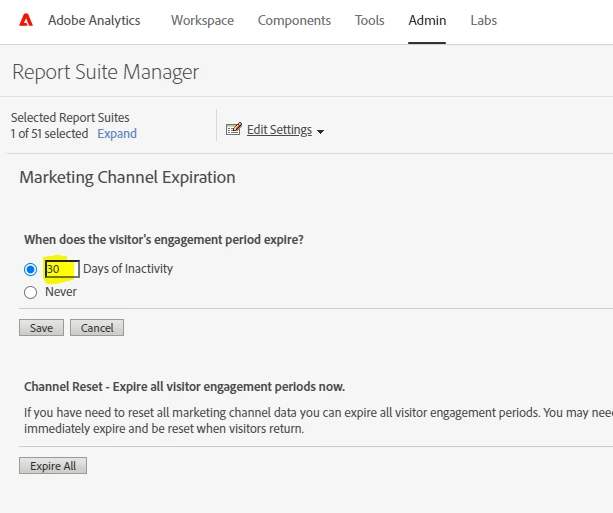The image size is (613, 513).
Task: Click the Days of Inactivity label
Action: [128, 269]
